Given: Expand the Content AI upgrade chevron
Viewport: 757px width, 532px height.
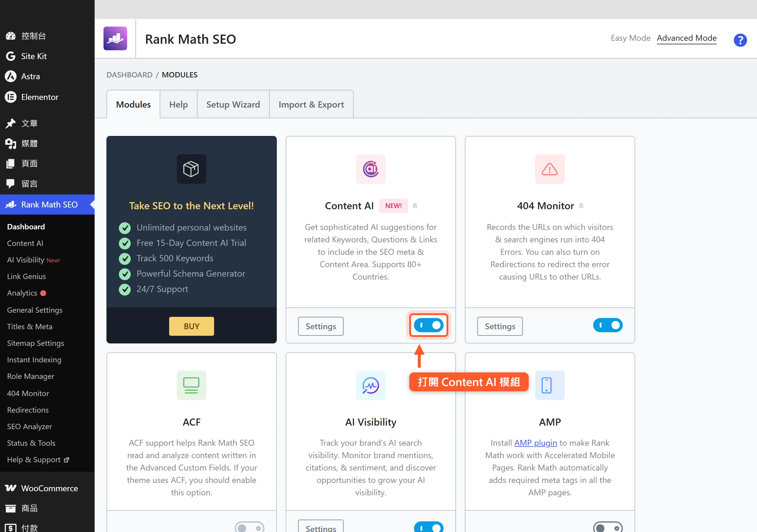Looking at the screenshot, I should pyautogui.click(x=415, y=206).
